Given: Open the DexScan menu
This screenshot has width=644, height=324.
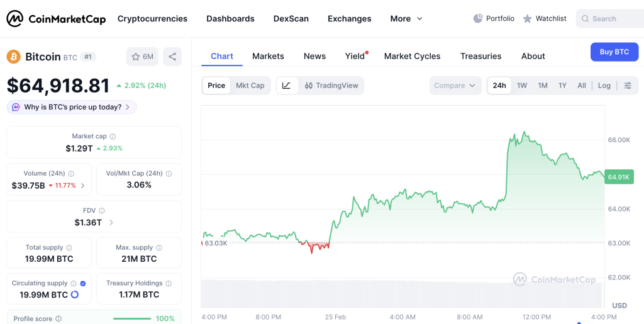Looking at the screenshot, I should point(291,18).
